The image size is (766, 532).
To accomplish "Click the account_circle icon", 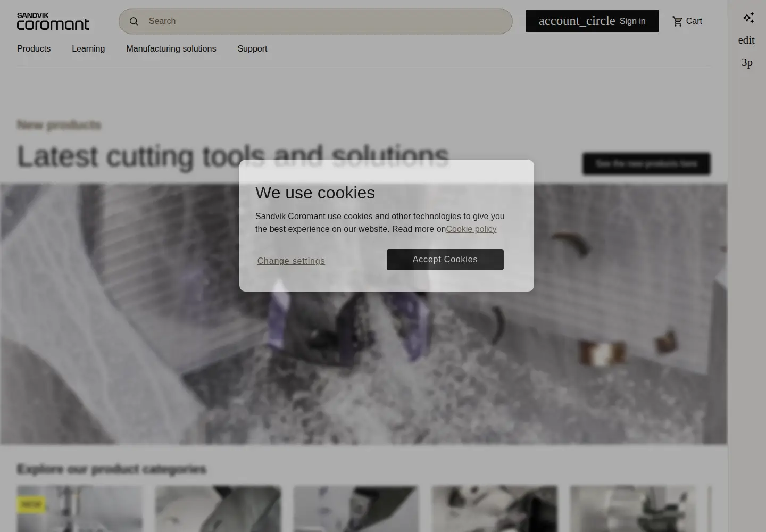I will [577, 21].
